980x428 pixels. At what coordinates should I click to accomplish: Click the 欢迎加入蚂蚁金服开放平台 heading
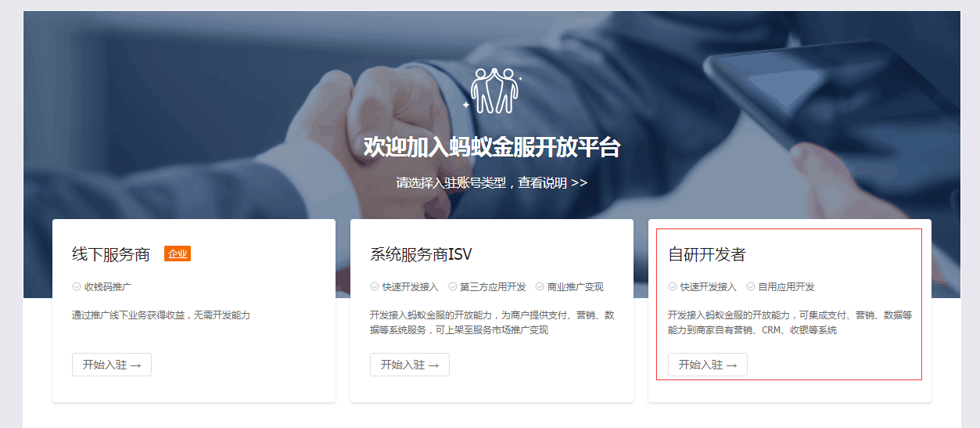click(x=491, y=147)
